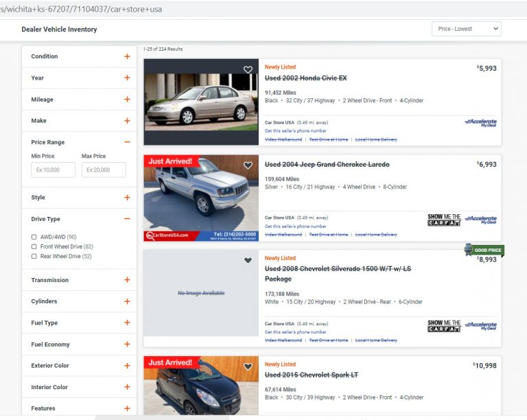Collapse the Drive Type filter

(x=127, y=219)
